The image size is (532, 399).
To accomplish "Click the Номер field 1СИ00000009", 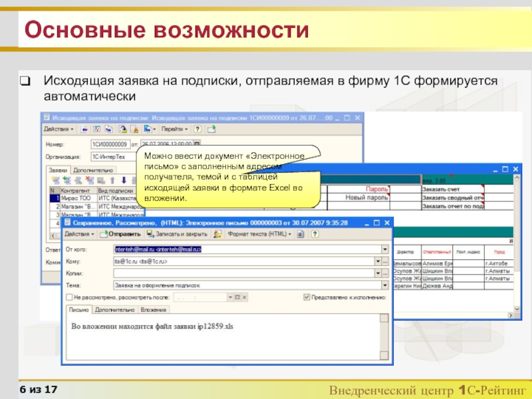I will (110, 144).
